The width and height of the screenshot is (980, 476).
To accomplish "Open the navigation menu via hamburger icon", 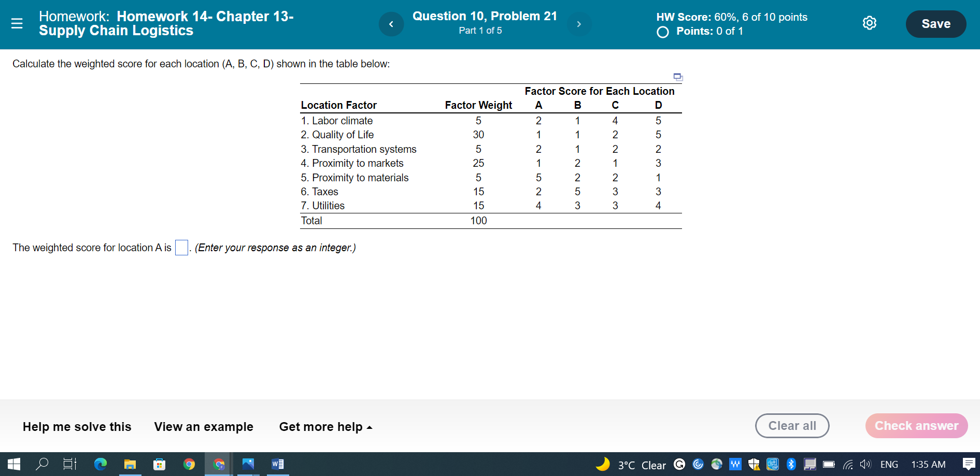I will coord(17,22).
